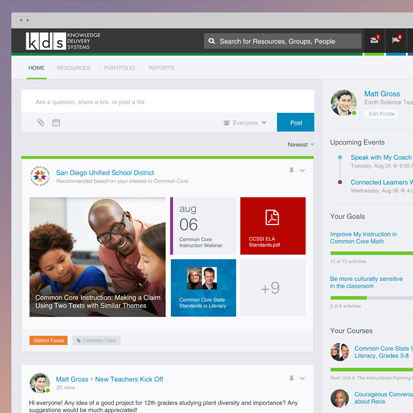This screenshot has width=413, height=413.
Task: Open Improve My Instruction in Common Core Math goal
Action: [363, 238]
